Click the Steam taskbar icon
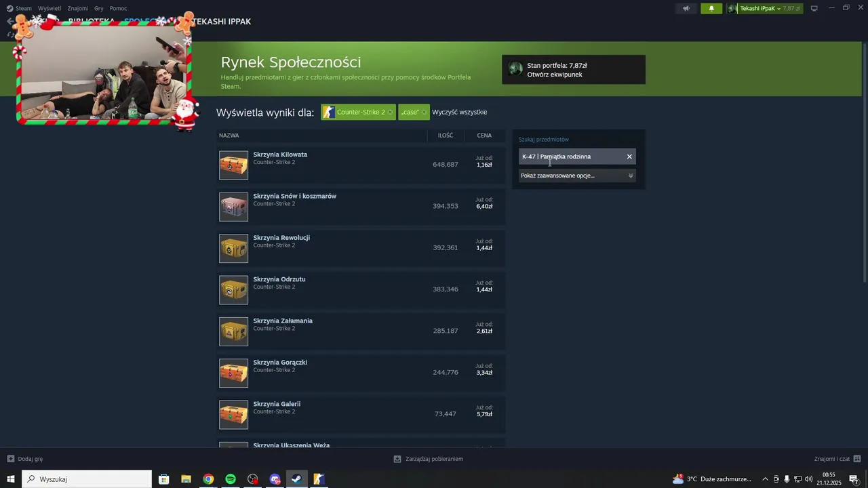 click(x=297, y=479)
